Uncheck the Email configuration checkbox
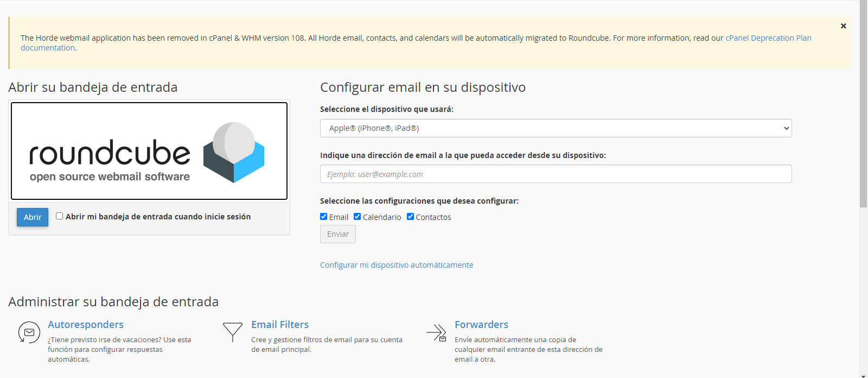 324,217
